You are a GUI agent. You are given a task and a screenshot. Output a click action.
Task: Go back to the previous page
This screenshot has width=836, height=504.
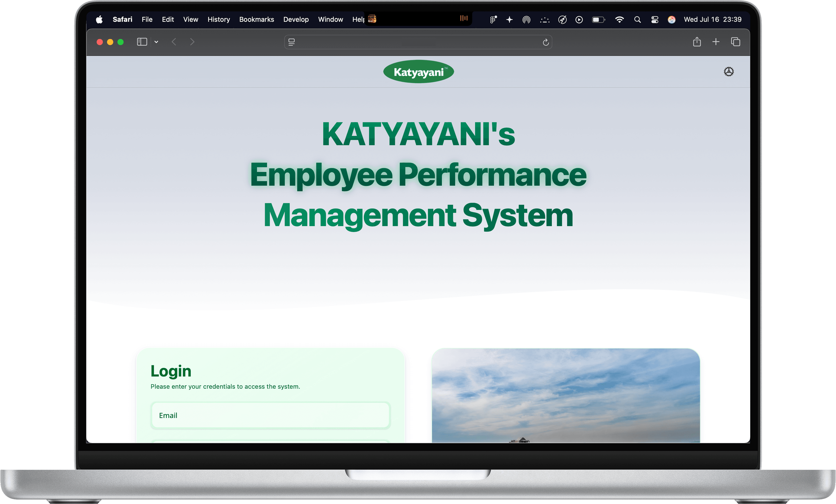(174, 42)
